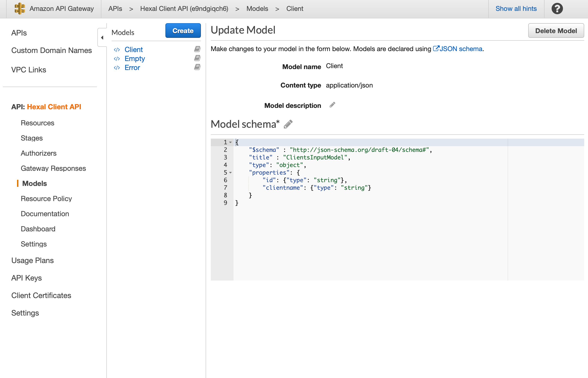Select Show all hints

(x=516, y=9)
